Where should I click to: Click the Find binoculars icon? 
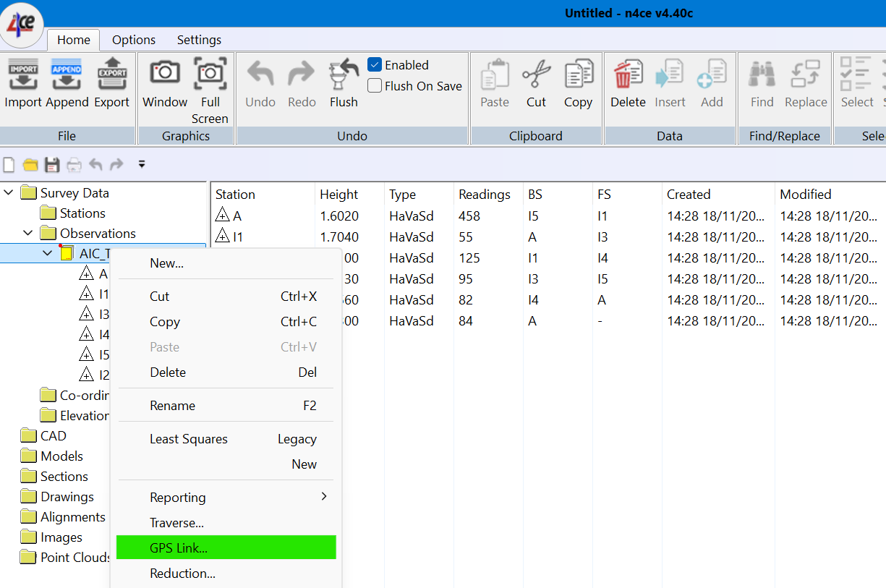pos(762,73)
